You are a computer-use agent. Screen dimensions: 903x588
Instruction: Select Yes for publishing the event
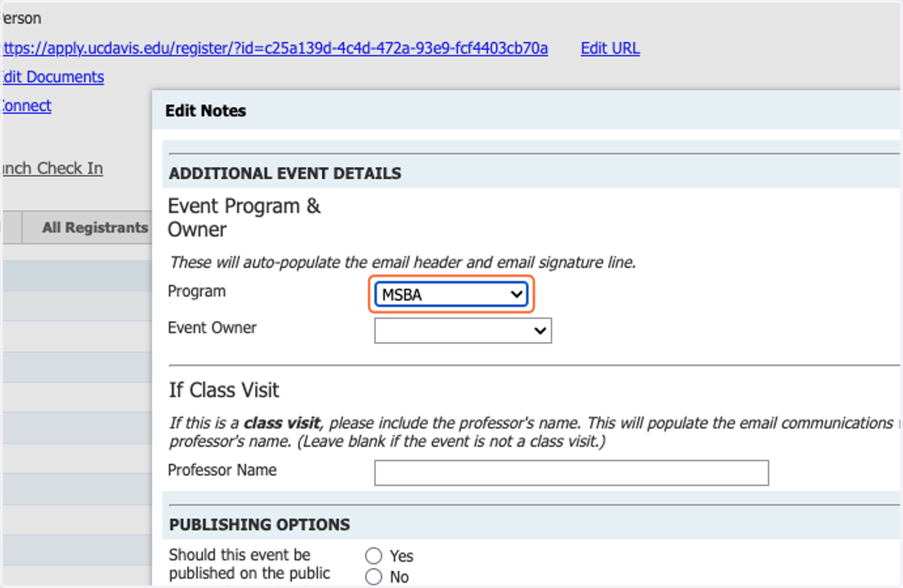tap(374, 556)
